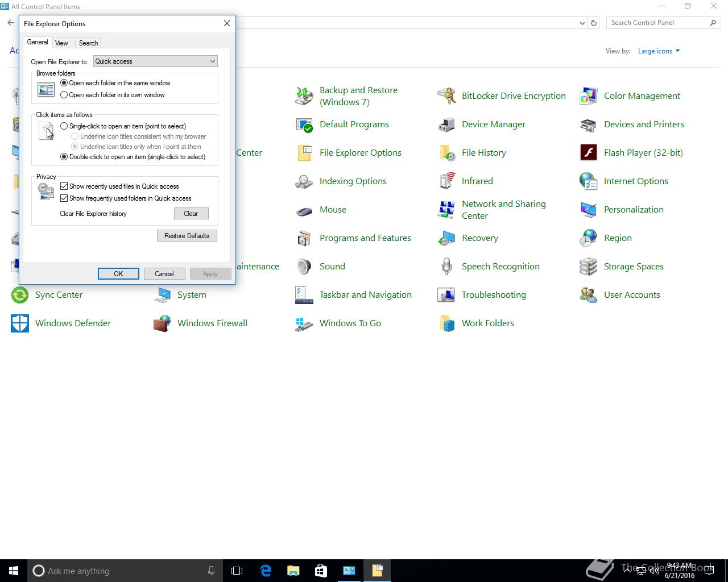728x582 pixels.
Task: Click the Indexing Options icon
Action: point(304,181)
